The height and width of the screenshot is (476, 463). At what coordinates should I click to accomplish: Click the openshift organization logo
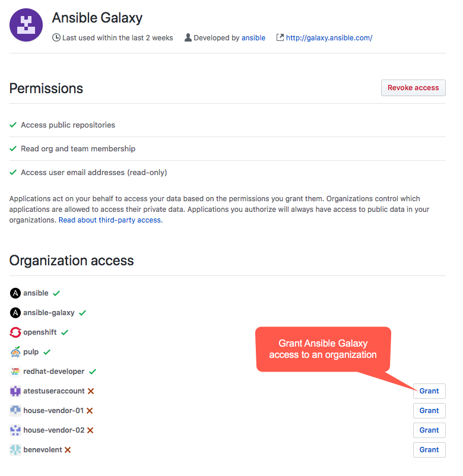(15, 332)
